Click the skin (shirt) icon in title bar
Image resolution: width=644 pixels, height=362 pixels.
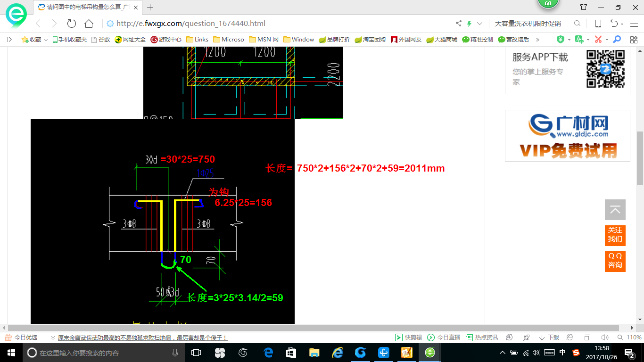(584, 7)
